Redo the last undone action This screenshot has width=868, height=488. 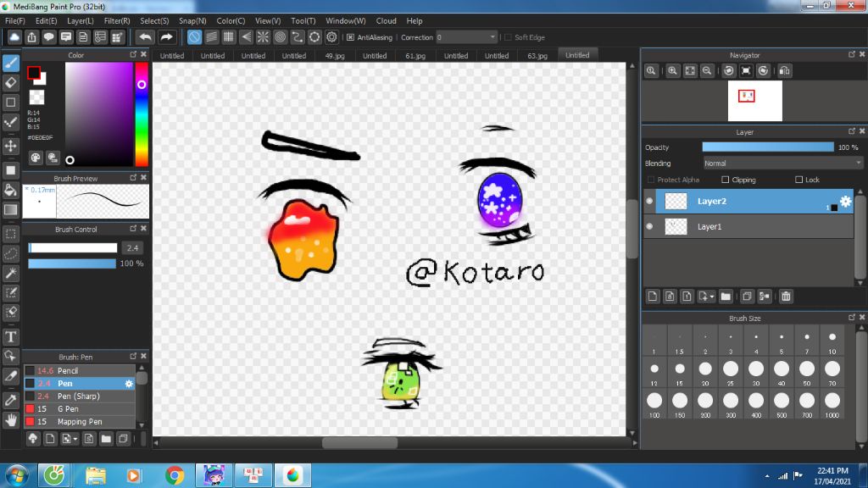point(167,37)
